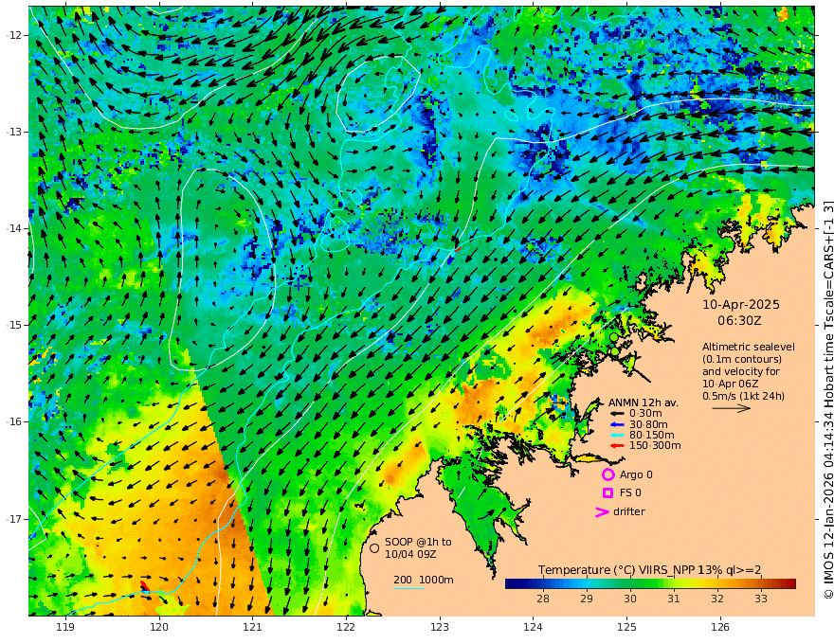Screen dimensions: 834x644
Task: Click the magenta drifter arrow symbol
Action: 602,511
